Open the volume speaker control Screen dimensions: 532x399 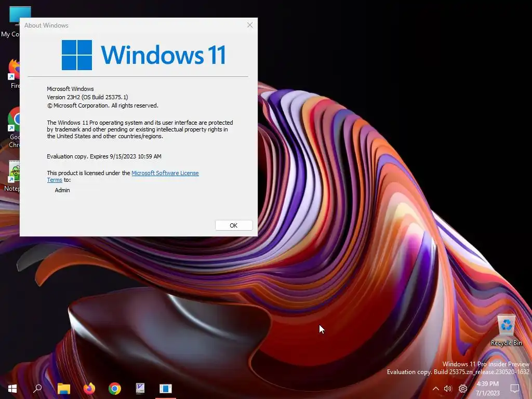pyautogui.click(x=448, y=389)
